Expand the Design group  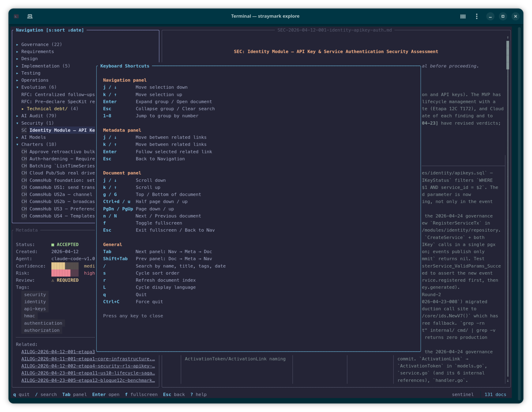click(27, 58)
